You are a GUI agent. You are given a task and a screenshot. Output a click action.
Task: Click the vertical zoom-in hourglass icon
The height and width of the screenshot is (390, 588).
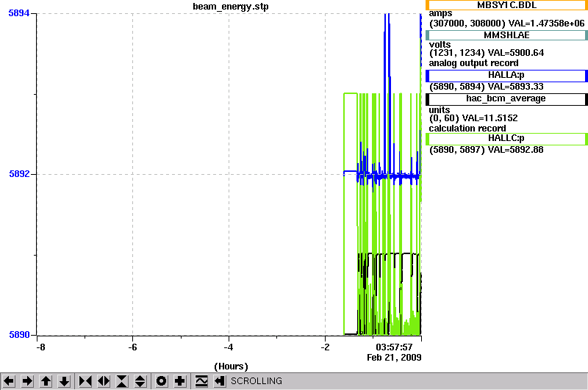point(122,381)
